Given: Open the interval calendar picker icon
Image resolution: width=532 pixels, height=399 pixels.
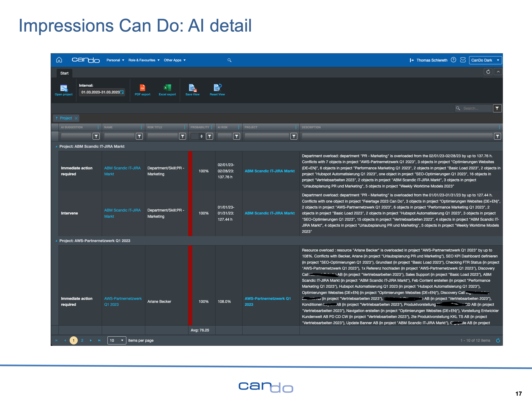Looking at the screenshot, I should 122,92.
